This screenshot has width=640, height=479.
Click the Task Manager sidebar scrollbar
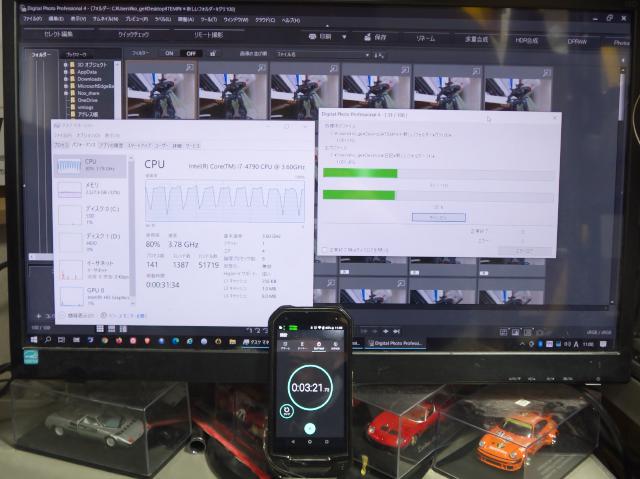[131, 228]
